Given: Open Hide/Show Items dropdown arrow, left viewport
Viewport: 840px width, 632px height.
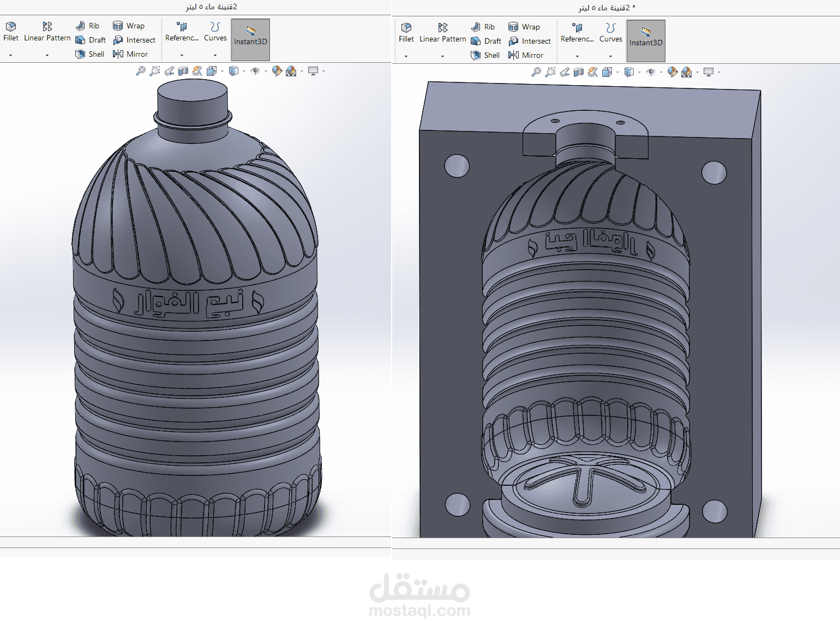Looking at the screenshot, I should pyautogui.click(x=266, y=71).
